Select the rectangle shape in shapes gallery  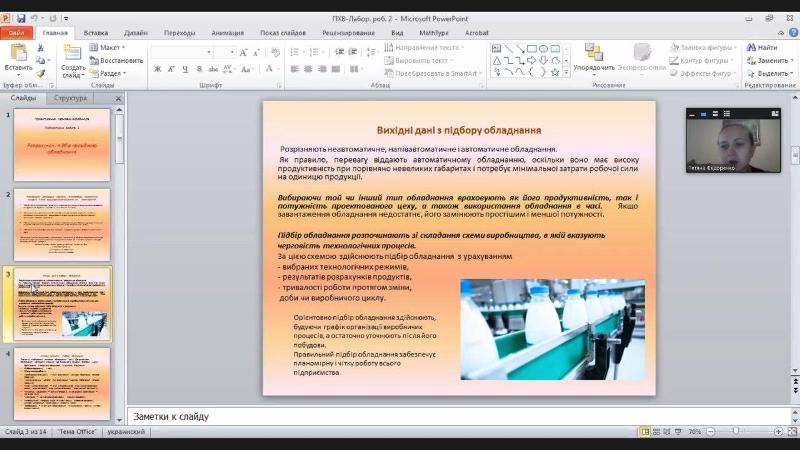533,47
